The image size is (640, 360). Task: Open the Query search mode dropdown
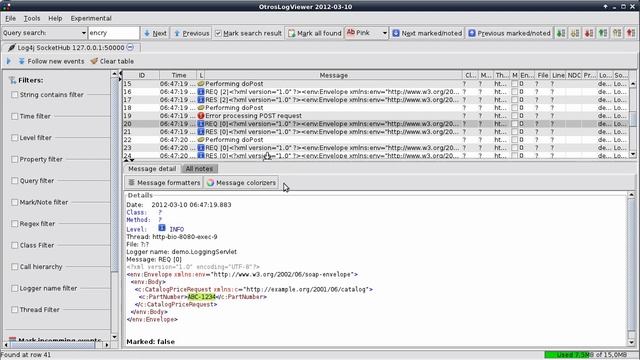click(83, 33)
